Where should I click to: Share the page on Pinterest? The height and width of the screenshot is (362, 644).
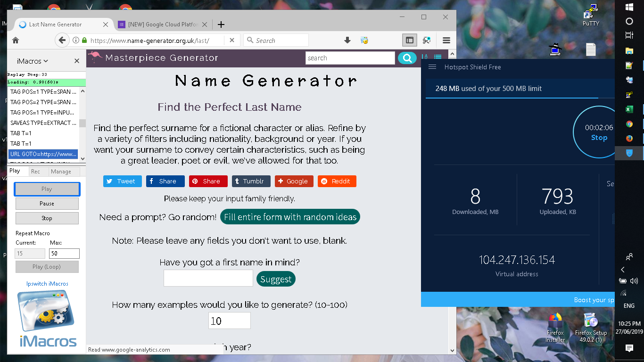(208, 181)
